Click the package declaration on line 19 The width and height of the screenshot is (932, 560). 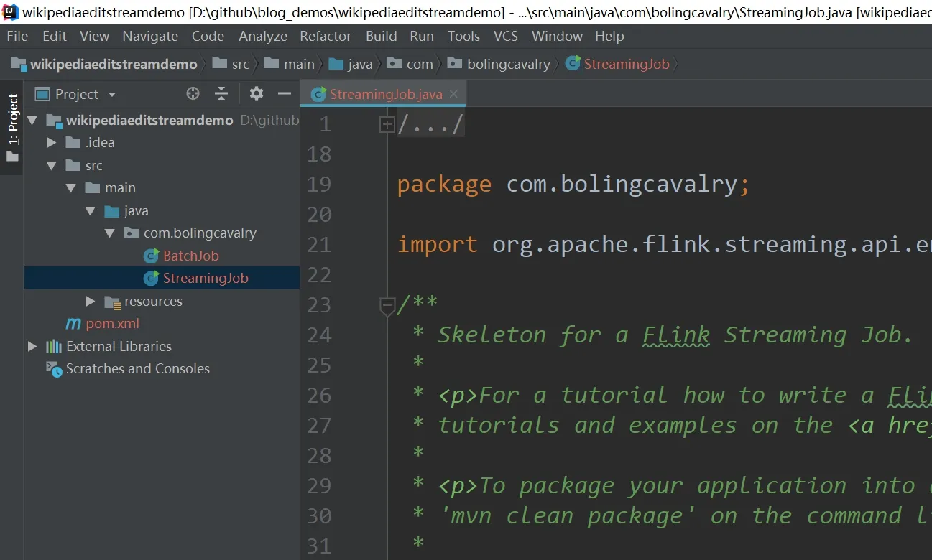pyautogui.click(x=573, y=185)
